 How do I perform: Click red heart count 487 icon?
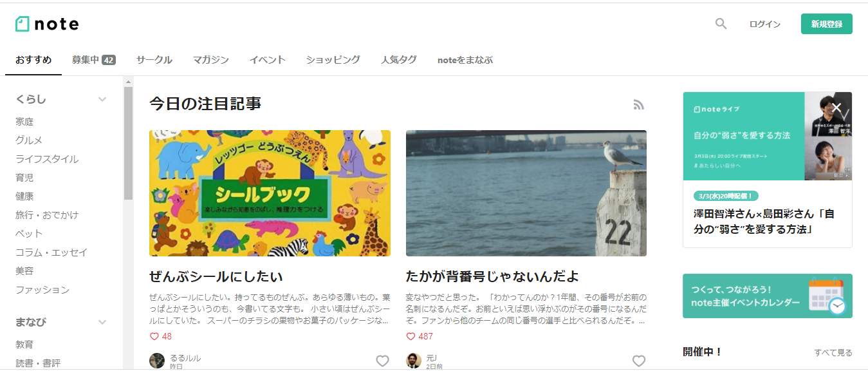tap(411, 336)
